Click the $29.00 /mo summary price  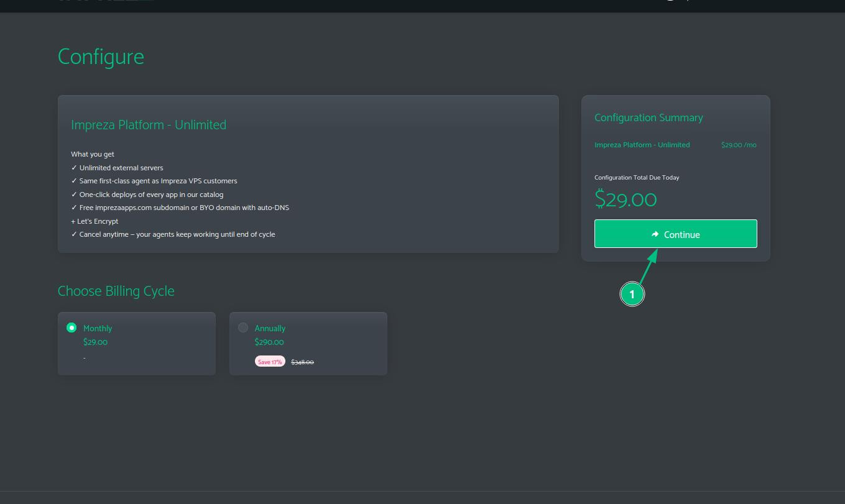coord(739,145)
